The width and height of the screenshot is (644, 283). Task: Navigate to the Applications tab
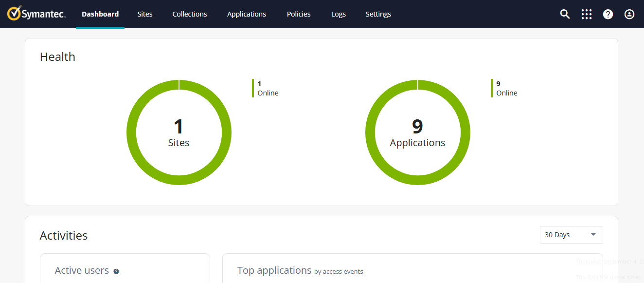[x=247, y=14]
